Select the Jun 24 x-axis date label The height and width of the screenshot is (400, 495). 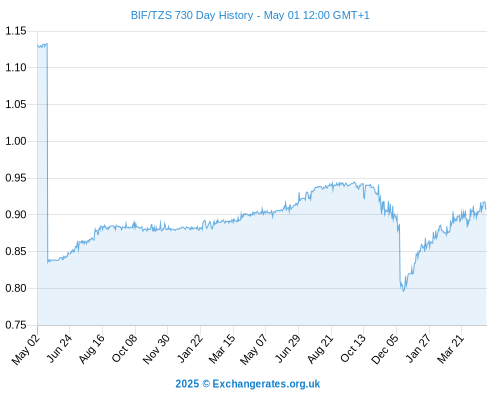pyautogui.click(x=59, y=349)
